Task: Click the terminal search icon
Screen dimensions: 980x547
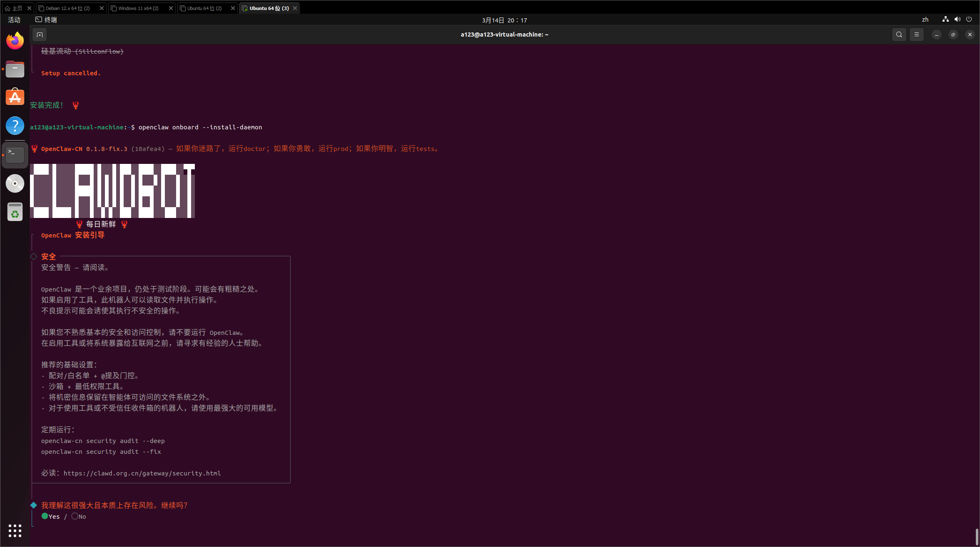Action: (899, 35)
